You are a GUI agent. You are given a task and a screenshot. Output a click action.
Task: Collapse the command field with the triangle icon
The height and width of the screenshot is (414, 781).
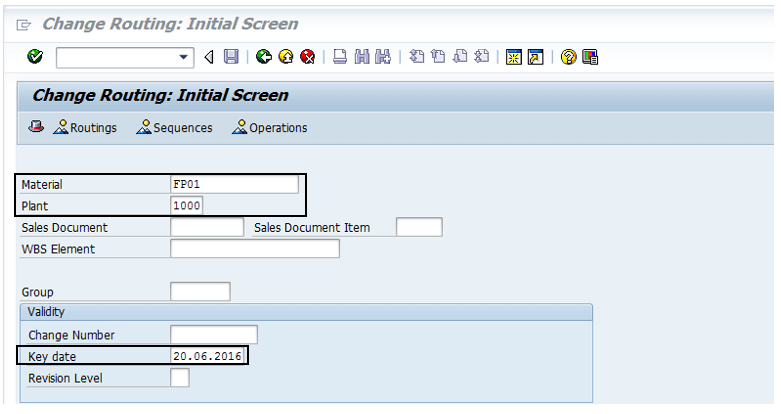pos(209,57)
